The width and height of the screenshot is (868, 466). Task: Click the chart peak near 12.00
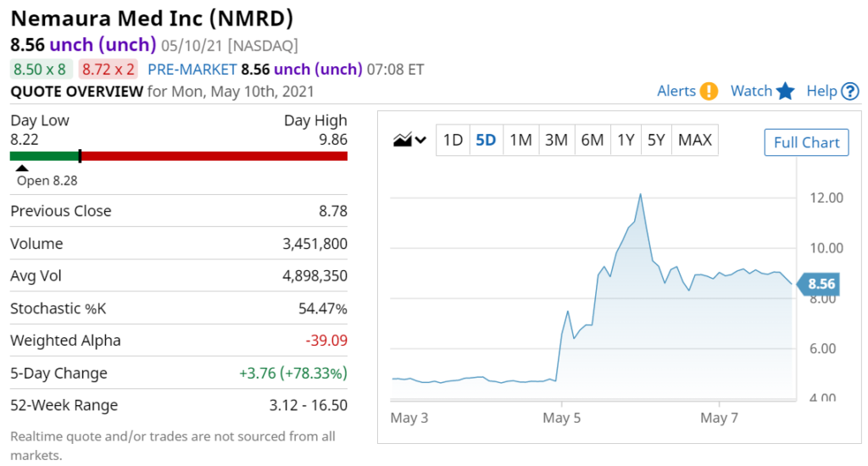(x=641, y=195)
